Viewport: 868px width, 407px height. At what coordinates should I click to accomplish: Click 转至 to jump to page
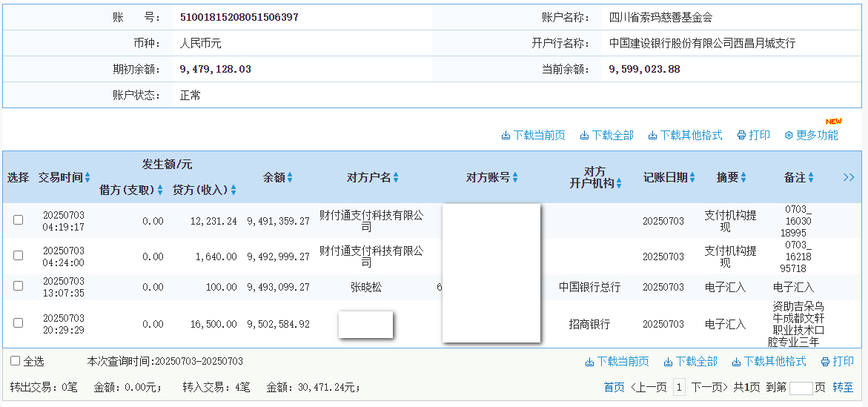pos(843,388)
